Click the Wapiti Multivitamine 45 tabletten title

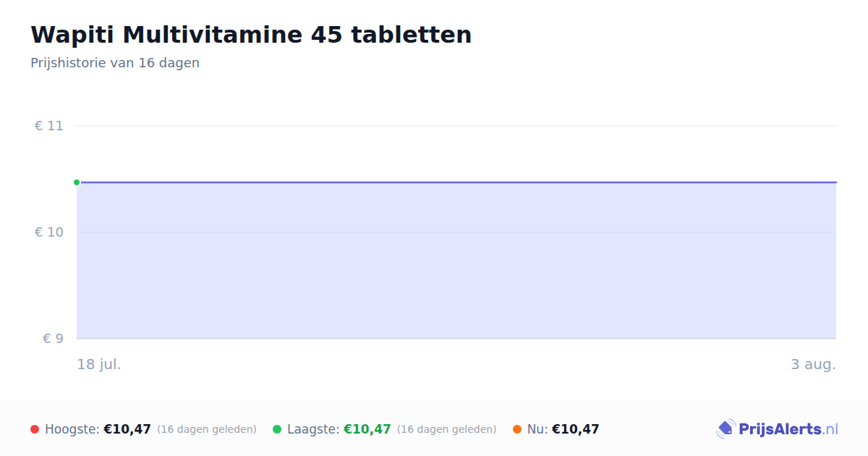pyautogui.click(x=251, y=35)
